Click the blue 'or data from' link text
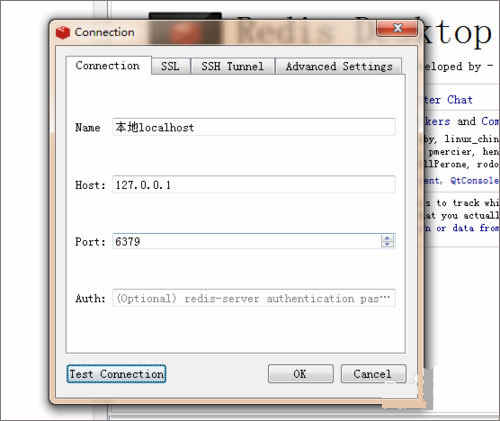Image resolution: width=500 pixels, height=421 pixels. click(468, 228)
